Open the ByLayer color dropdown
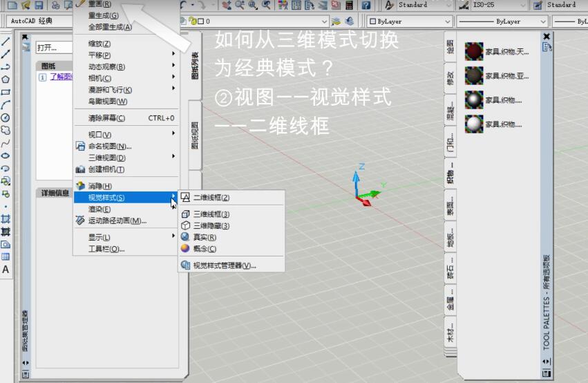Viewport: 588px width, 383px height. [x=408, y=21]
